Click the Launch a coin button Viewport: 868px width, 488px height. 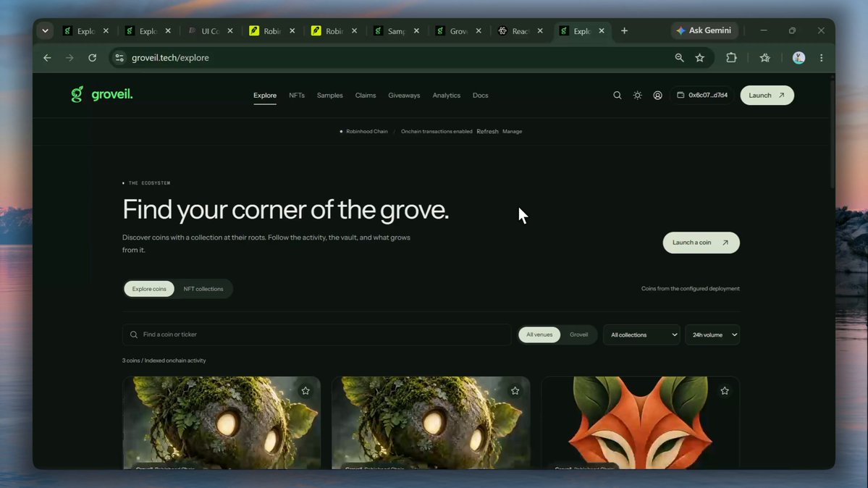pos(701,243)
